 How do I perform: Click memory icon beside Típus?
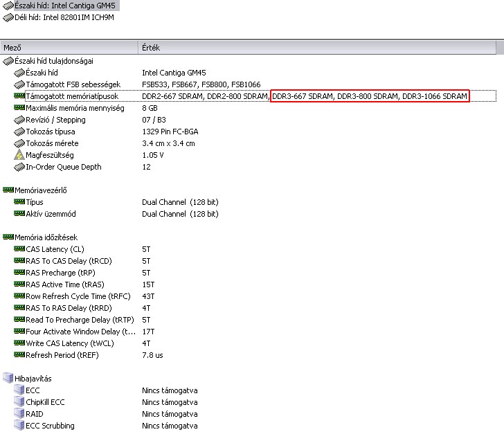[x=19, y=201]
